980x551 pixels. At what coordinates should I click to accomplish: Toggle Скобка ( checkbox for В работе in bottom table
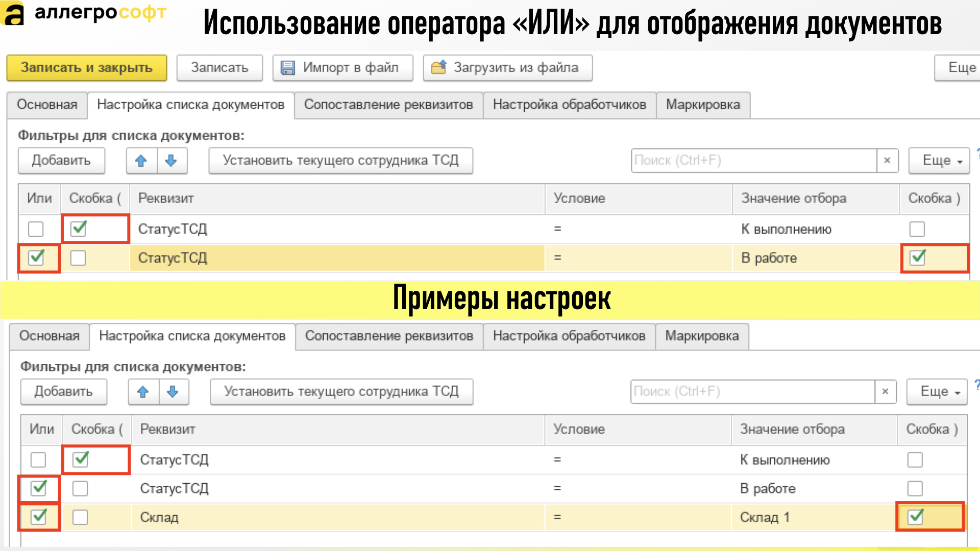pyautogui.click(x=80, y=489)
